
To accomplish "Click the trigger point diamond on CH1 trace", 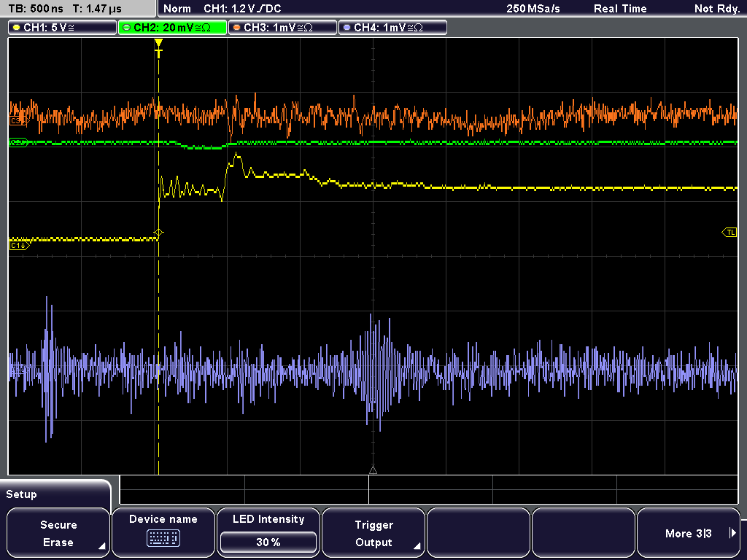I will point(158,233).
